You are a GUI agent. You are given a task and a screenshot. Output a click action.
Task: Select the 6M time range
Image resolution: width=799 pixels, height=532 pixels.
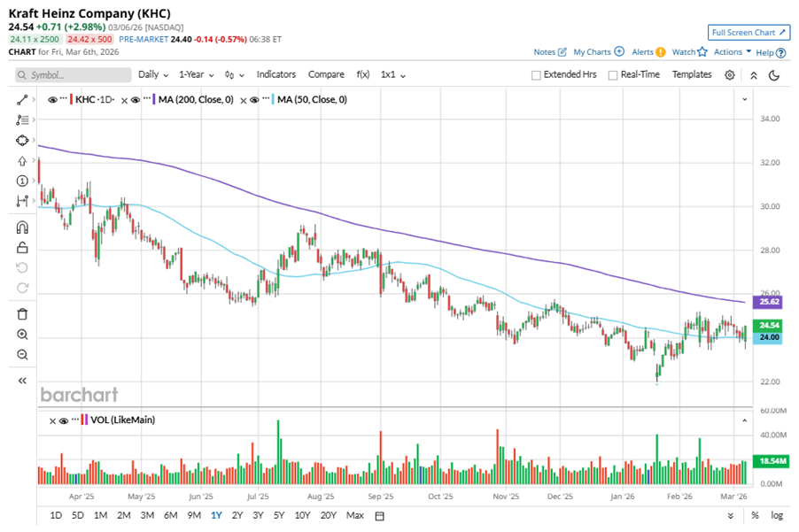pos(170,515)
